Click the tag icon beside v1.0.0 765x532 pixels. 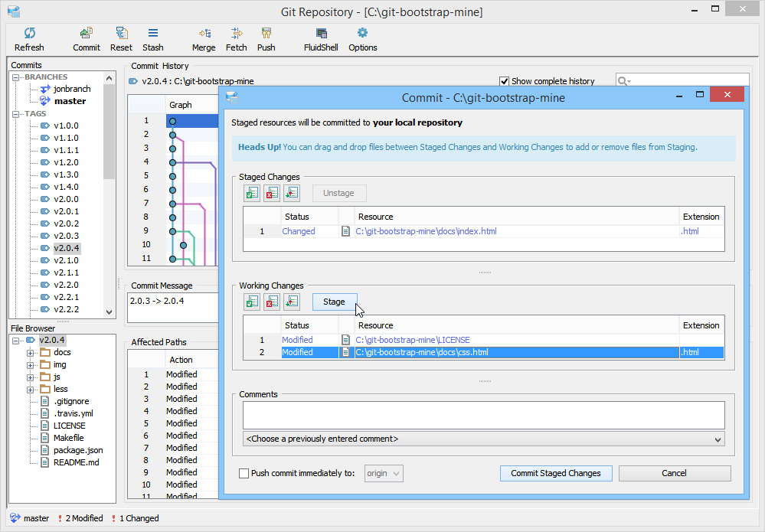click(45, 126)
